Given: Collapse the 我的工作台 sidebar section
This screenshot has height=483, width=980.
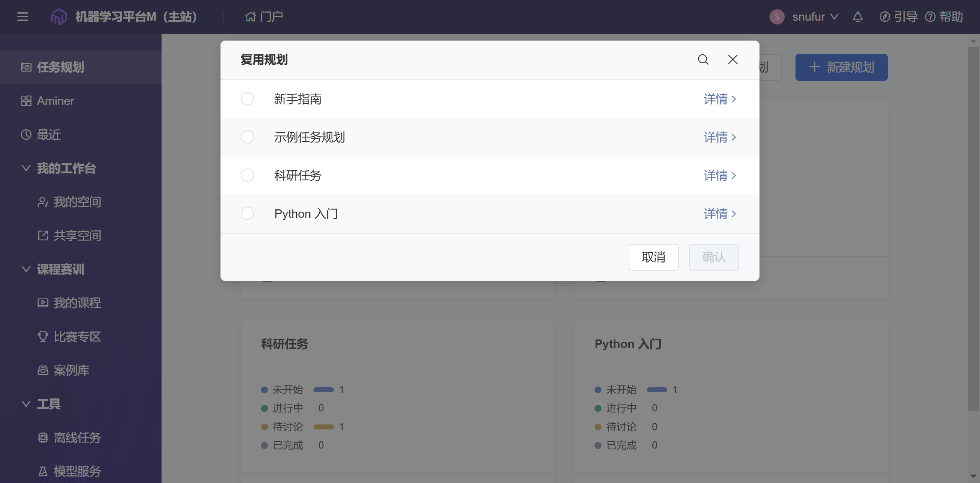Looking at the screenshot, I should point(26,168).
